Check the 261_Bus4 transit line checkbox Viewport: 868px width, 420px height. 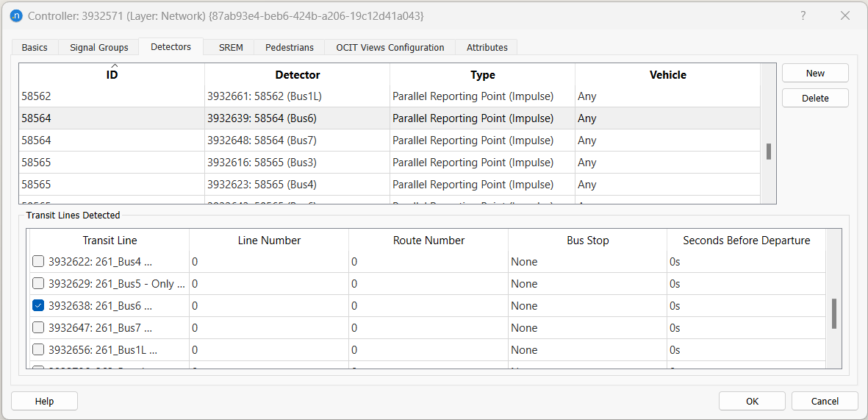(38, 262)
